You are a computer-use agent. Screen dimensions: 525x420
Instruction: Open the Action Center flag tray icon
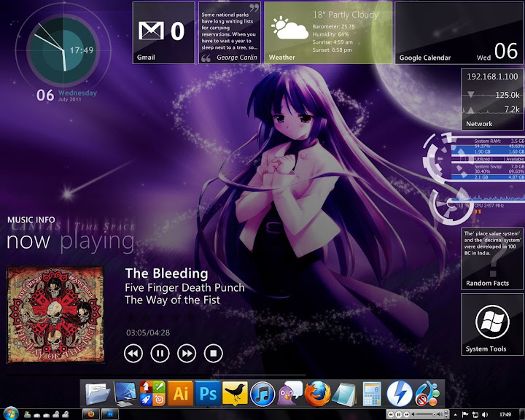[x=465, y=415]
